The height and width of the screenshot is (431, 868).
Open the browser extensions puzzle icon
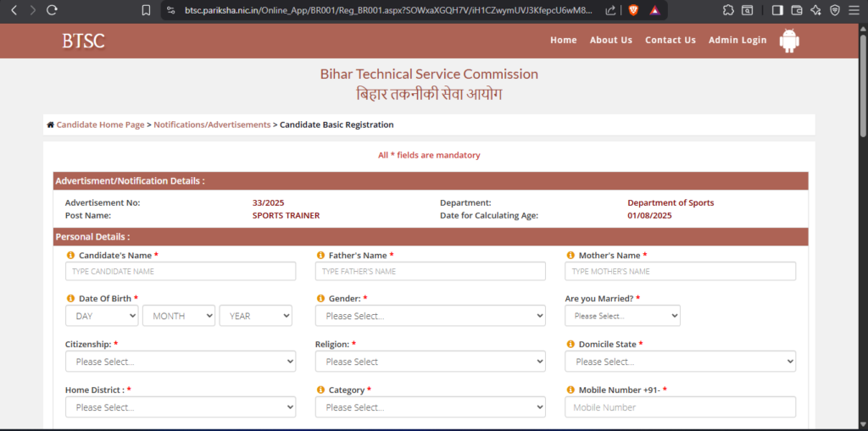point(728,10)
